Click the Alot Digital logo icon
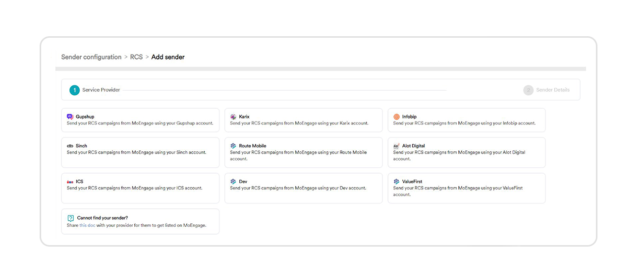 click(x=396, y=146)
